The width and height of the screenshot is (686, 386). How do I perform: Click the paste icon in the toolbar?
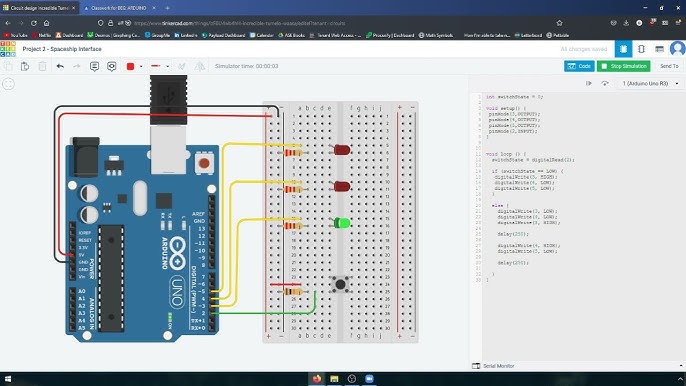25,66
